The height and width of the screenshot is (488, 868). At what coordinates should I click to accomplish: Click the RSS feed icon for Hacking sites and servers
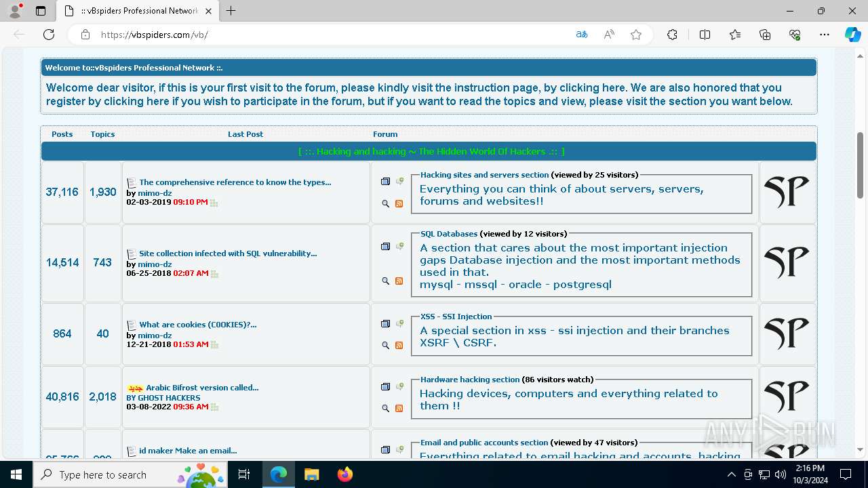pyautogui.click(x=399, y=203)
